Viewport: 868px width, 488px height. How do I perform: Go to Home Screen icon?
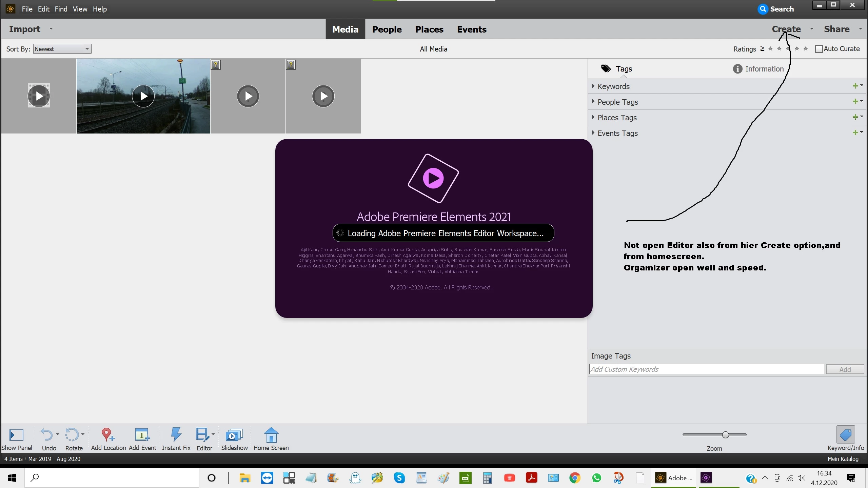(x=271, y=435)
